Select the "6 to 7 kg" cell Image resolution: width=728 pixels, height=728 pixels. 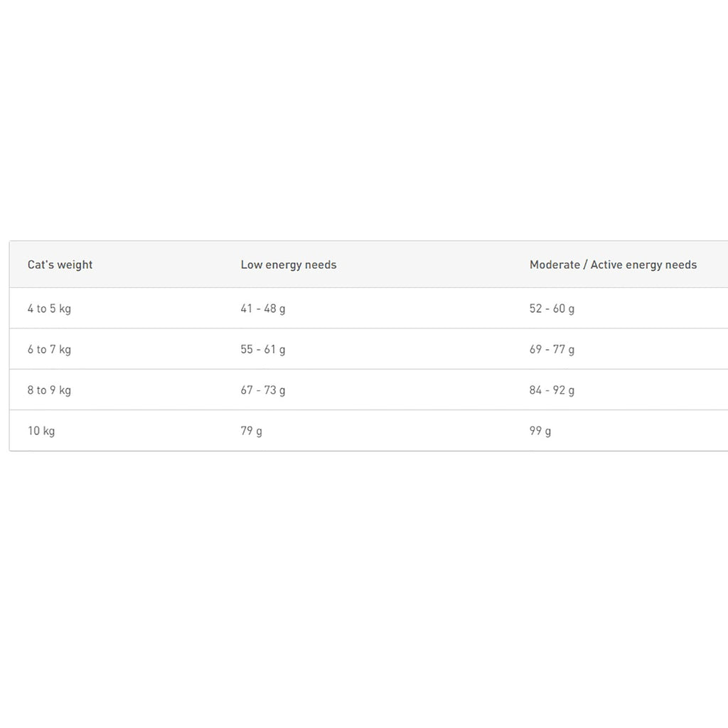49,349
